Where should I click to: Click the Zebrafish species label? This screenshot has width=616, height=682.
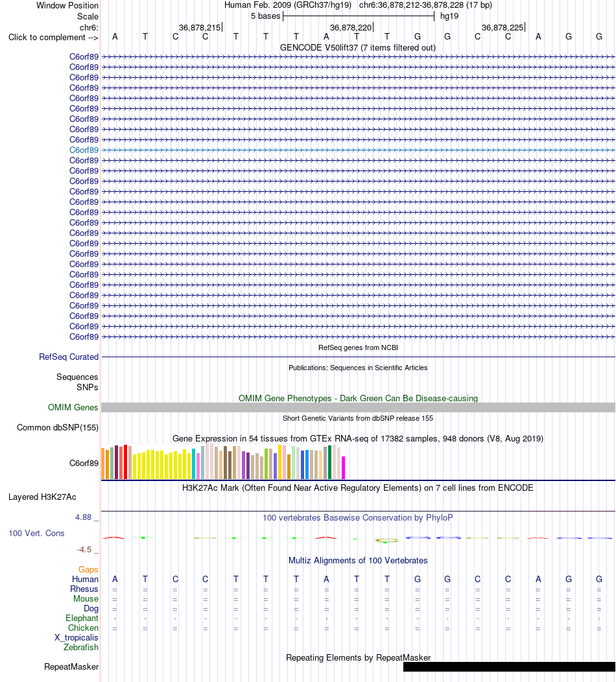tap(81, 647)
